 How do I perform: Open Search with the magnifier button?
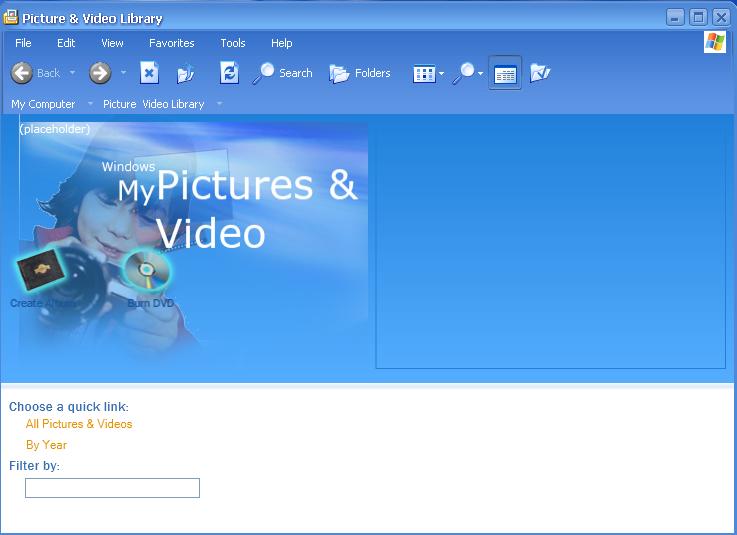[x=282, y=73]
